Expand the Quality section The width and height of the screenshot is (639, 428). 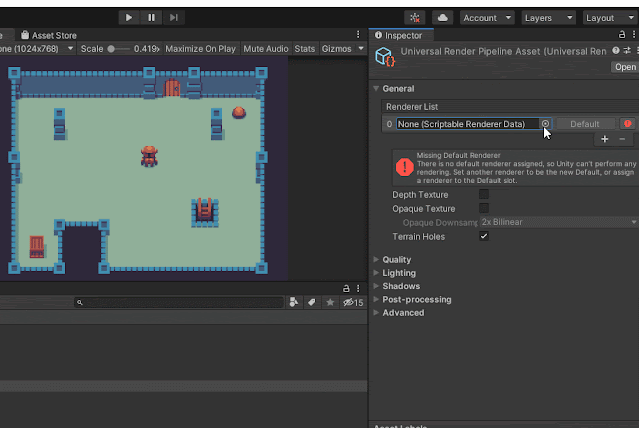pyautogui.click(x=376, y=259)
